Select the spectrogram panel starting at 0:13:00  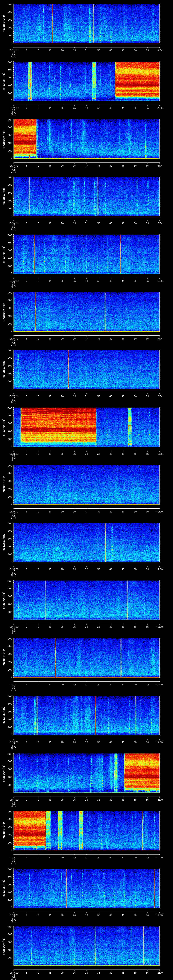[x=86, y=715]
